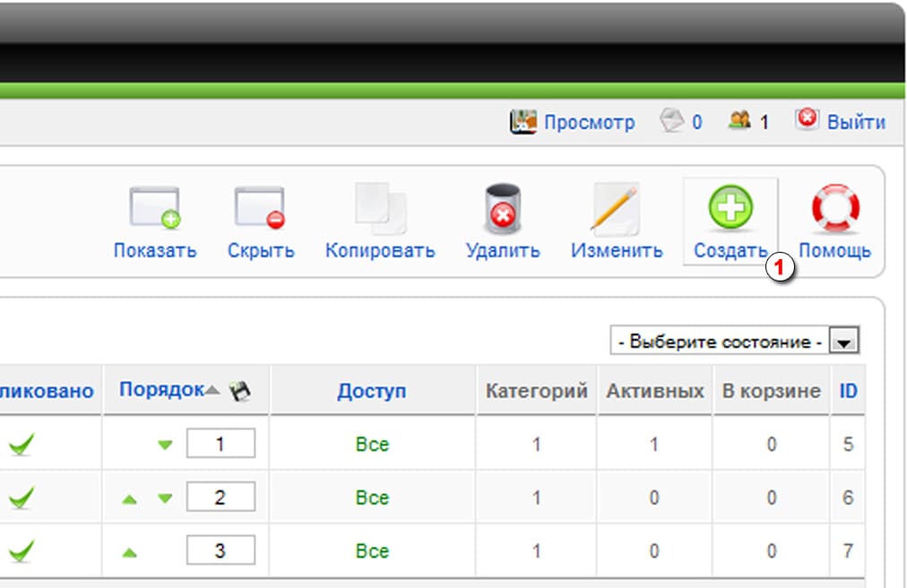Click the logged-in users counter showing 1

pyautogui.click(x=739, y=121)
